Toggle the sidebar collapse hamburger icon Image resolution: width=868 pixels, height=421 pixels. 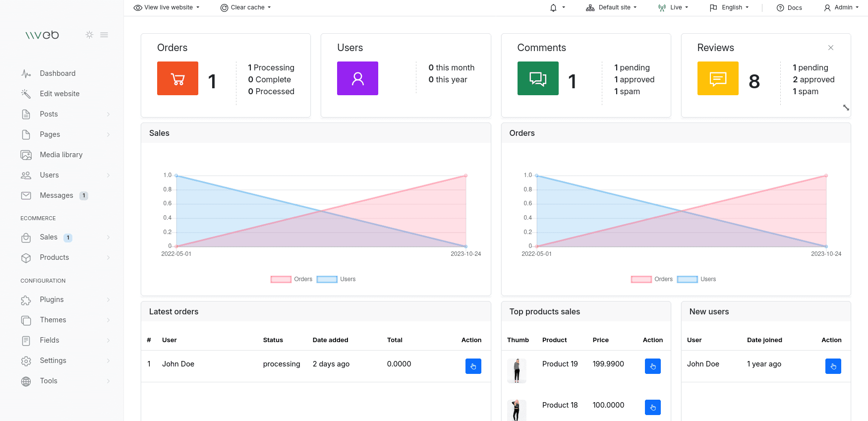coord(104,35)
